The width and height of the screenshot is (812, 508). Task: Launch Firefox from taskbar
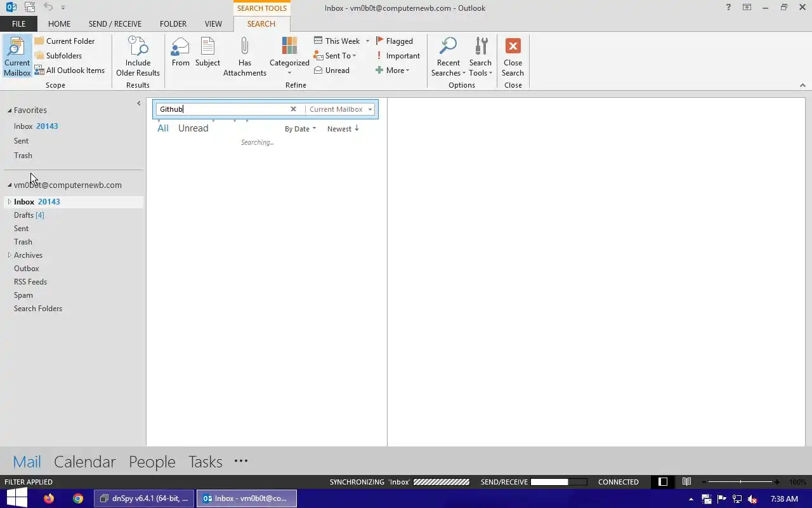[49, 498]
